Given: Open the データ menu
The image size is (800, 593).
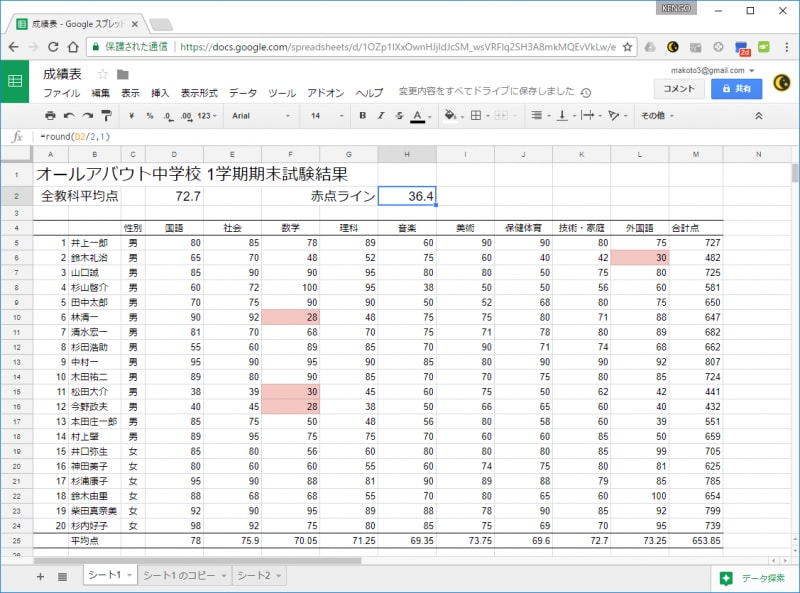Looking at the screenshot, I should [x=242, y=92].
